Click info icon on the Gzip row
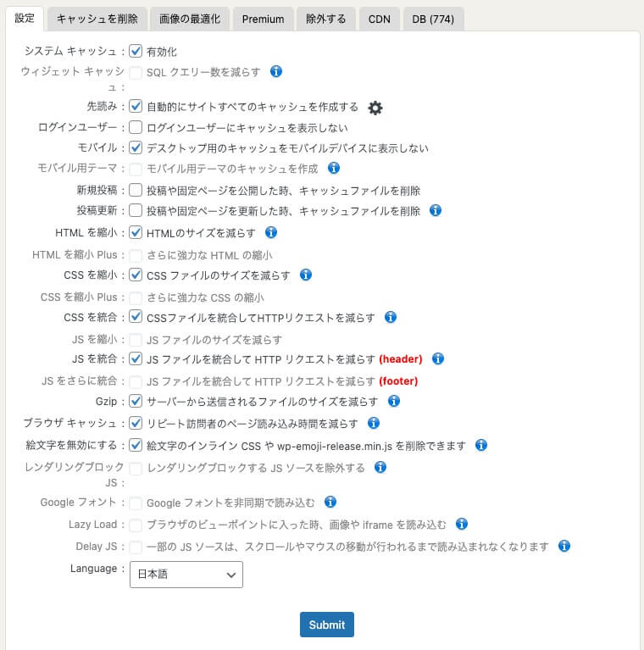The image size is (644, 650). pyautogui.click(x=394, y=401)
